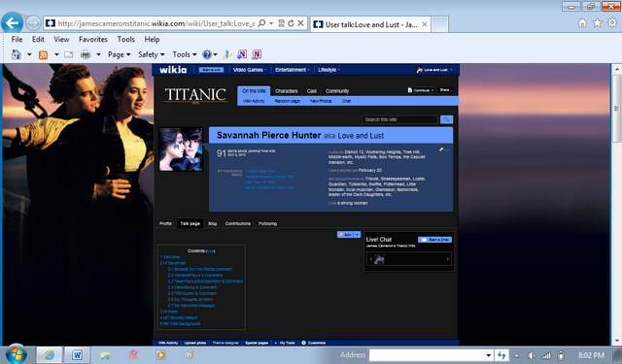
Task: Click the wiki search magnifier button
Action: click(x=447, y=119)
